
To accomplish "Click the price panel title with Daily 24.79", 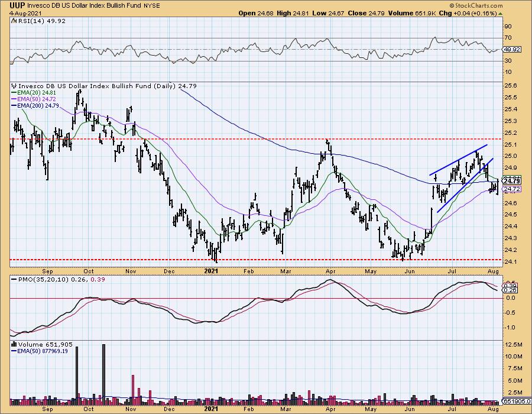I will (104, 86).
